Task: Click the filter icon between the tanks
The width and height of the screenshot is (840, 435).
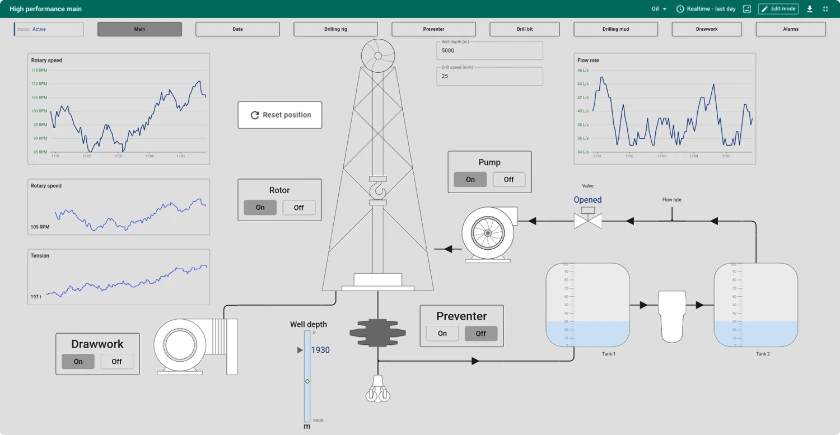Action: pyautogui.click(x=672, y=302)
